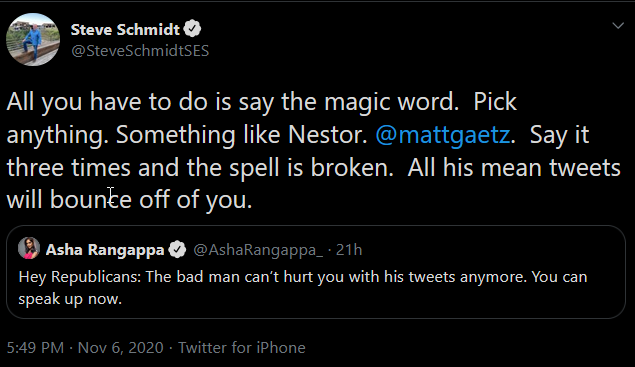Open Steve Schmidt's profile picture
The height and width of the screenshot is (367, 635).
[33, 39]
